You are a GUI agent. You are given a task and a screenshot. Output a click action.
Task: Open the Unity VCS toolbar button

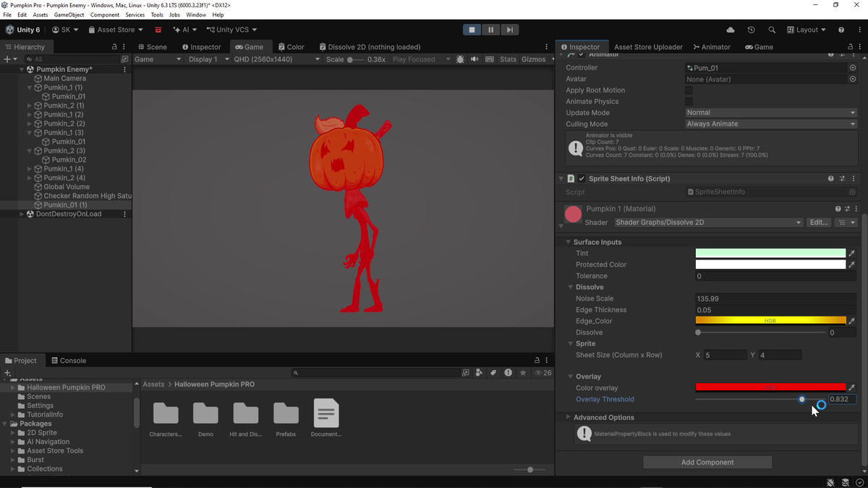click(231, 30)
